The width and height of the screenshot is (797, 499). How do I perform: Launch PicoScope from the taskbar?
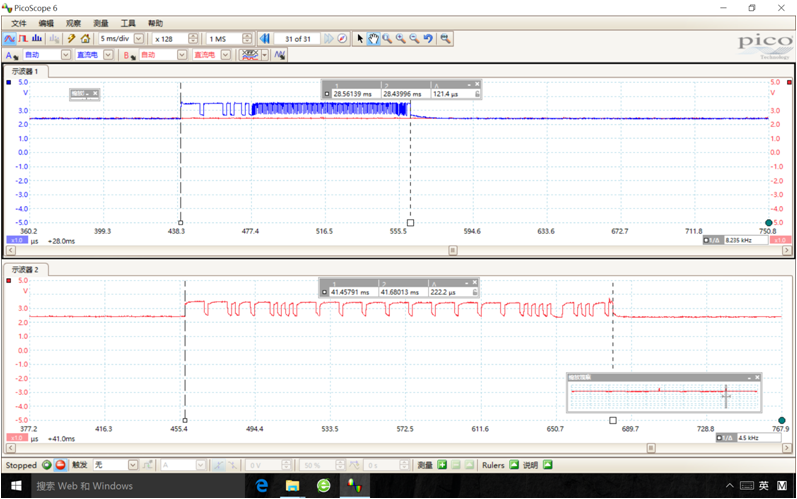tap(354, 486)
